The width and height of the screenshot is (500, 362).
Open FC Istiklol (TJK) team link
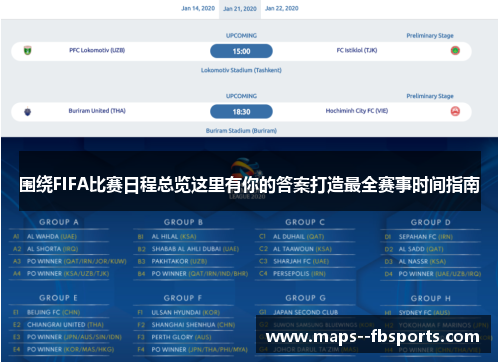tap(357, 50)
